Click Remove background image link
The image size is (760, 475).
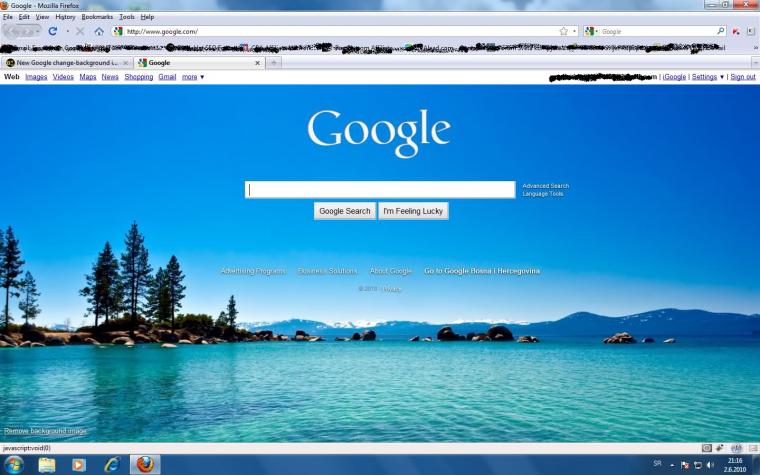point(46,431)
